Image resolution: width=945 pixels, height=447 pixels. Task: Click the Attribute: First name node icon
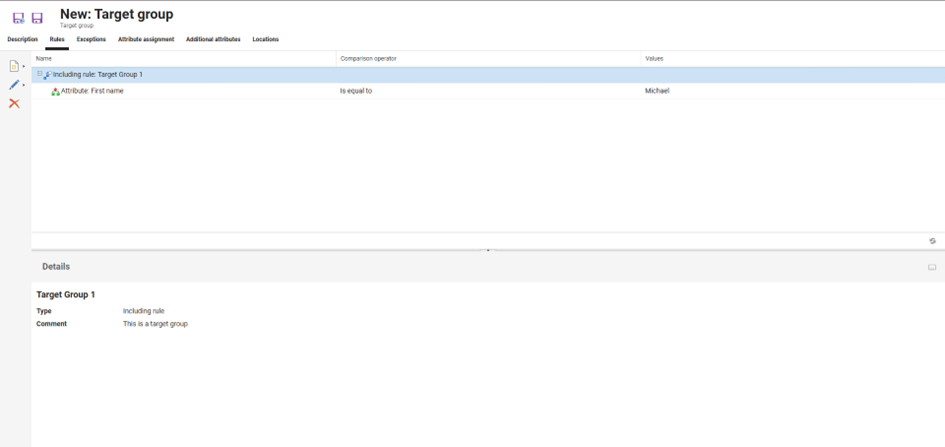click(55, 91)
